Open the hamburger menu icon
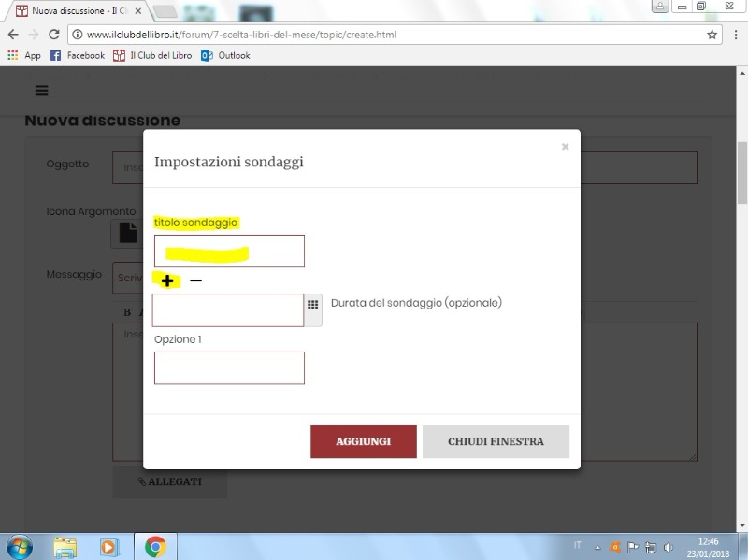Viewport: 748px width, 560px height. (41, 91)
